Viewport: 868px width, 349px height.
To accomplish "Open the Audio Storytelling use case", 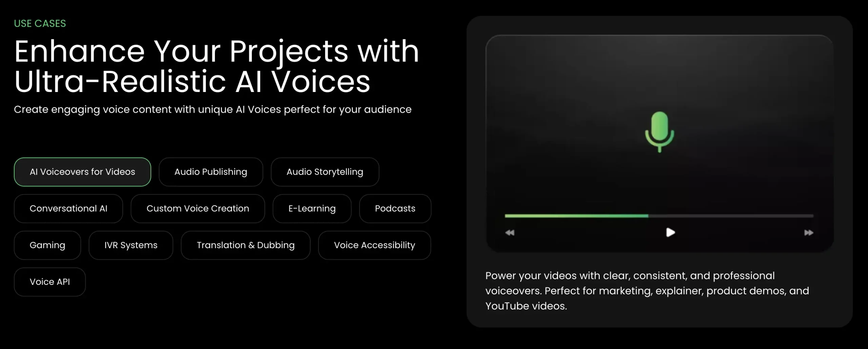I will 324,172.
